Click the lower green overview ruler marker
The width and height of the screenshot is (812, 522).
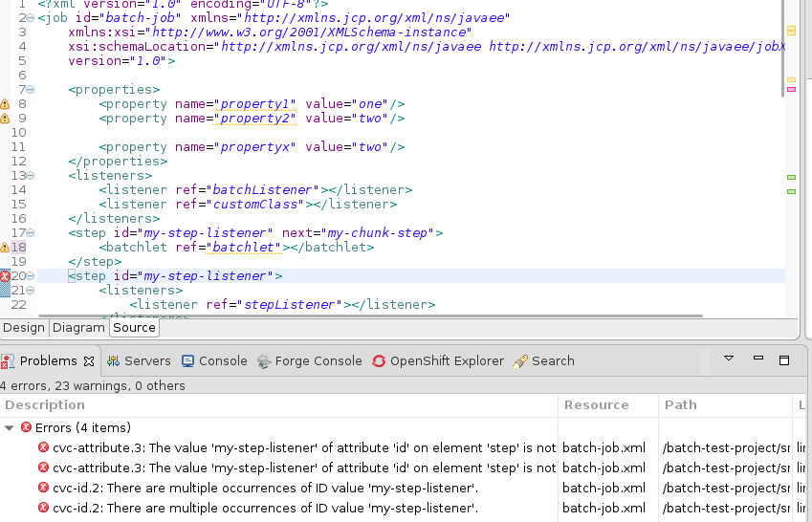click(x=791, y=191)
